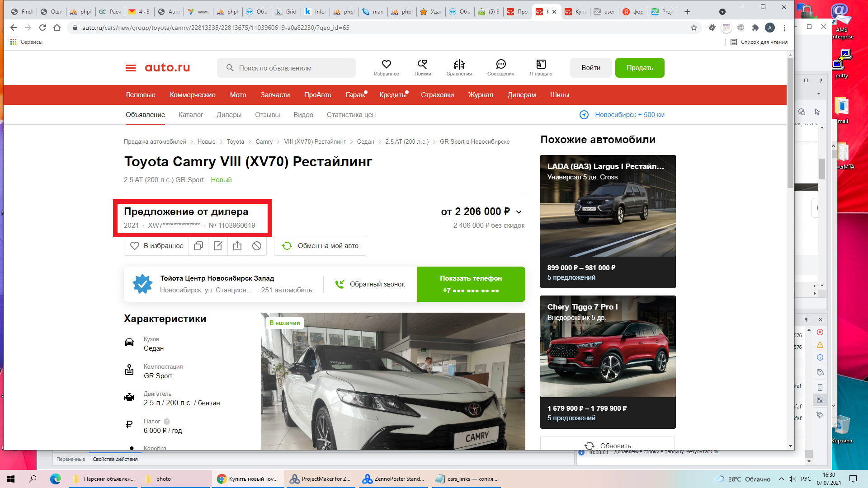Screen dimensions: 868x488
Task: Open the Сообщения chat icon
Action: pos(500,65)
